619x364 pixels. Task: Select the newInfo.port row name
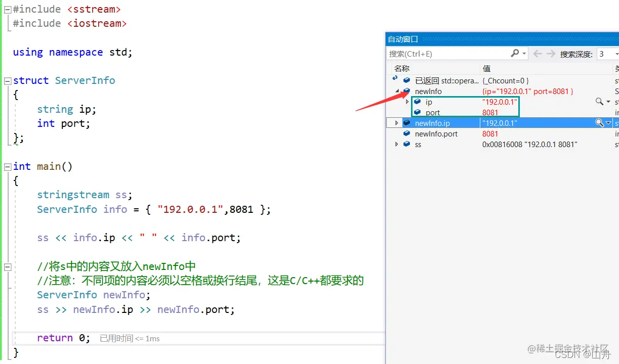[436, 134]
